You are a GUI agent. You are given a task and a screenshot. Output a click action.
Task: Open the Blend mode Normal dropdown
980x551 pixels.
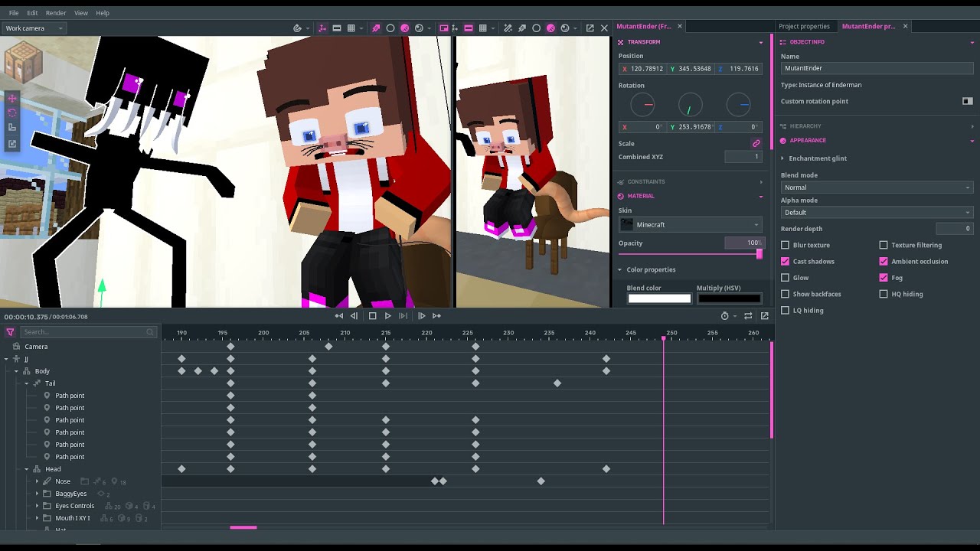click(877, 187)
